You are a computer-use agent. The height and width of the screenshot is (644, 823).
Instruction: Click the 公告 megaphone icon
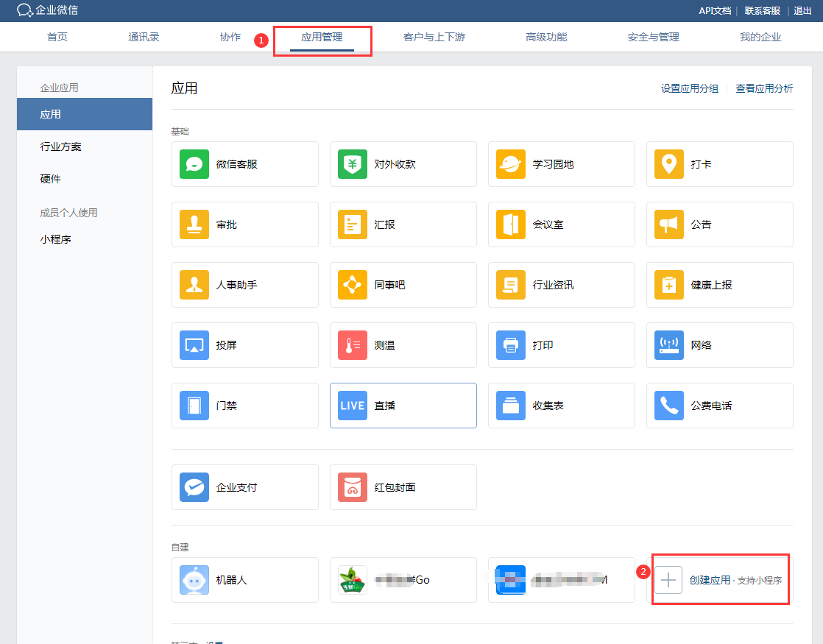pos(669,224)
